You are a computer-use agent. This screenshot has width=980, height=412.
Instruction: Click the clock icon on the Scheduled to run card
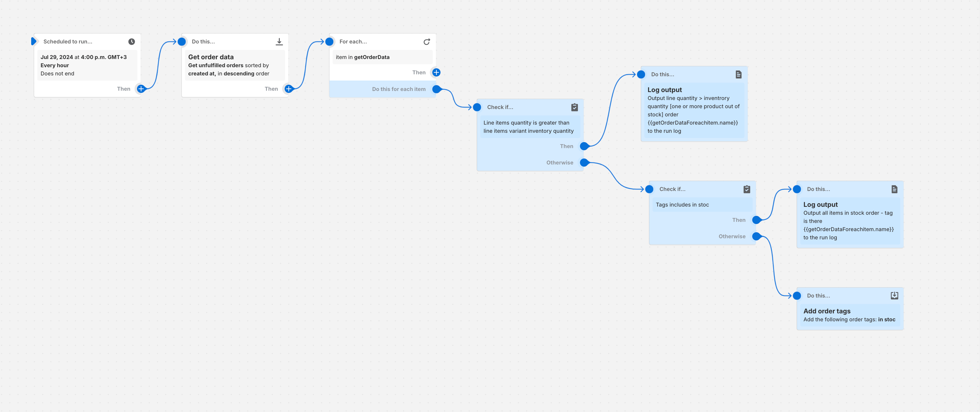point(131,42)
